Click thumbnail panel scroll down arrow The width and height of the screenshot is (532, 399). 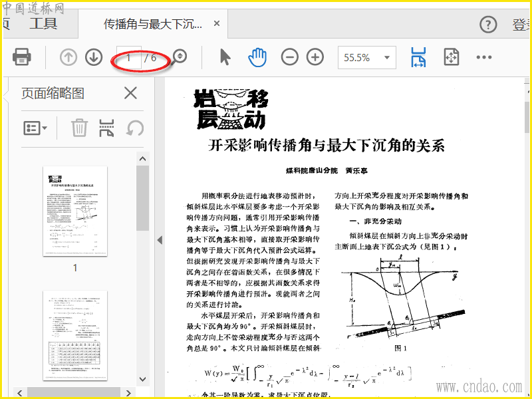click(x=142, y=379)
